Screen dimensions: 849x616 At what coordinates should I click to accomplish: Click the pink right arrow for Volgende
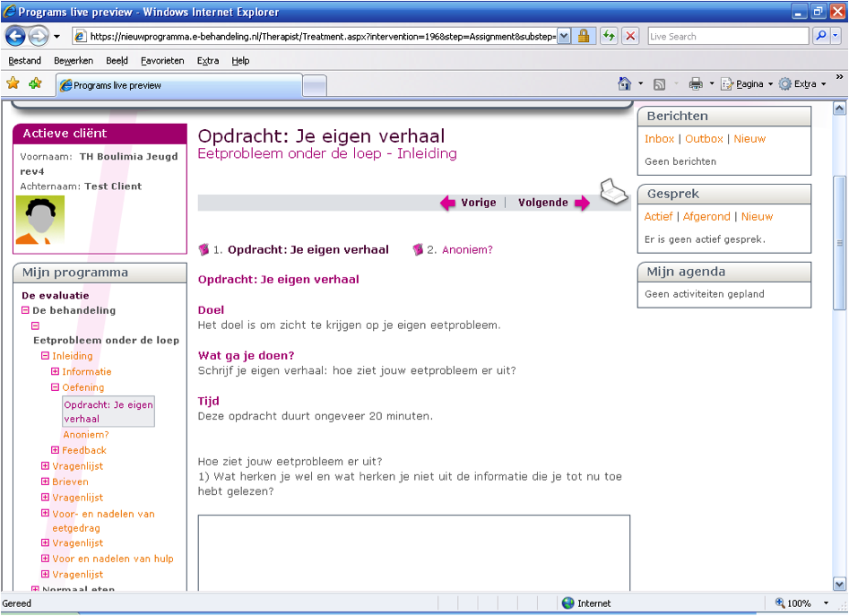click(582, 204)
